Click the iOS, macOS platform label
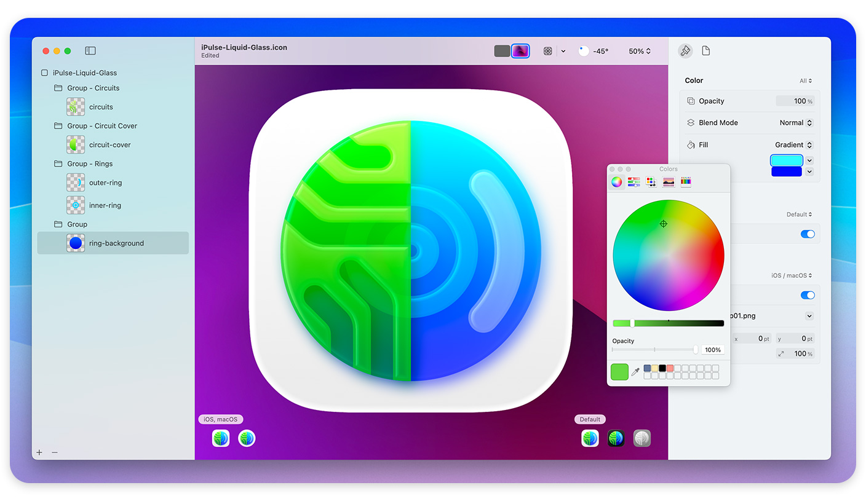866x504 pixels. click(x=221, y=419)
